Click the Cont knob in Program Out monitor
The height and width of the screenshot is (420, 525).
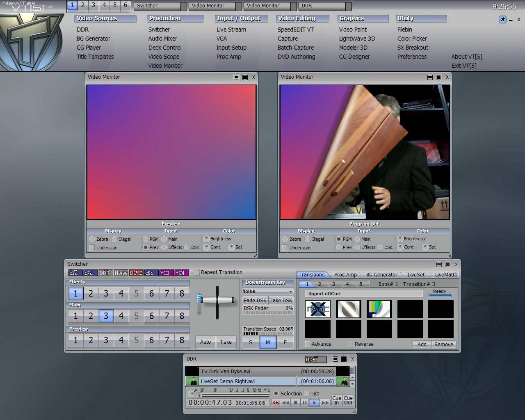tap(400, 247)
